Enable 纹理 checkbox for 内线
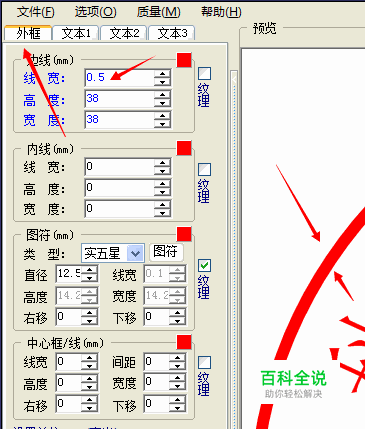This screenshot has height=429, width=365. [204, 169]
